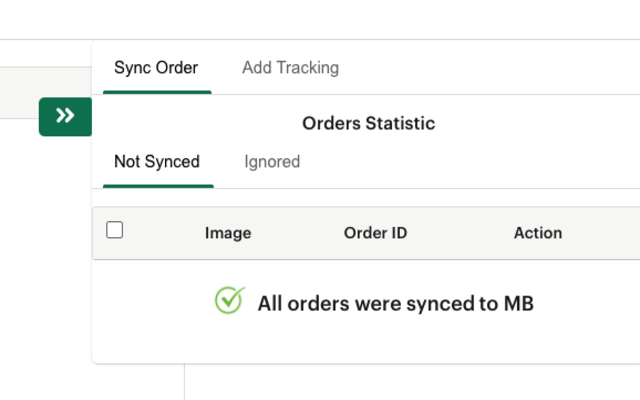Click the green double-chevron collapse button

click(65, 117)
